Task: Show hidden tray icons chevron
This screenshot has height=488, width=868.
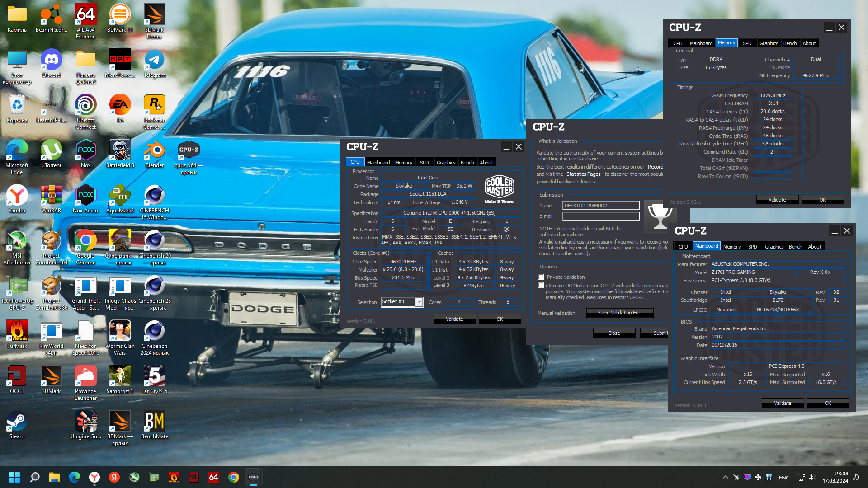Action: coord(725,477)
